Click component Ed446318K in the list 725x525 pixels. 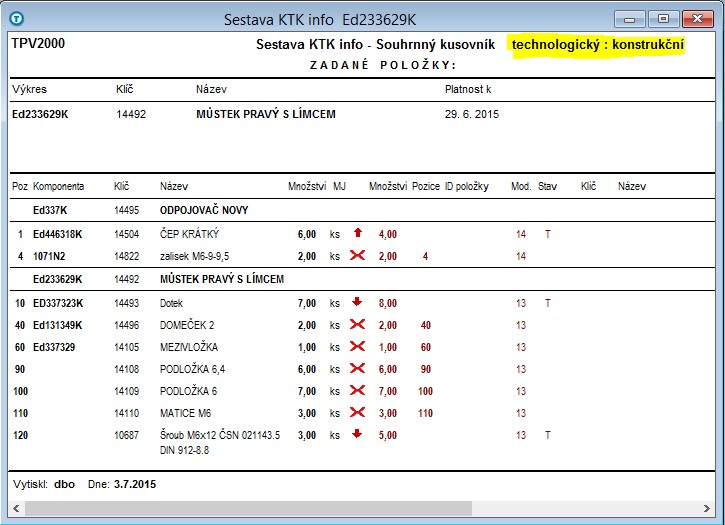click(x=57, y=234)
